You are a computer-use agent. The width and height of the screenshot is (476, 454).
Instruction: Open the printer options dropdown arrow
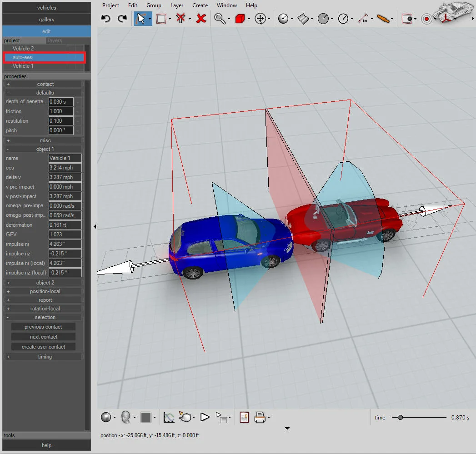tap(269, 418)
